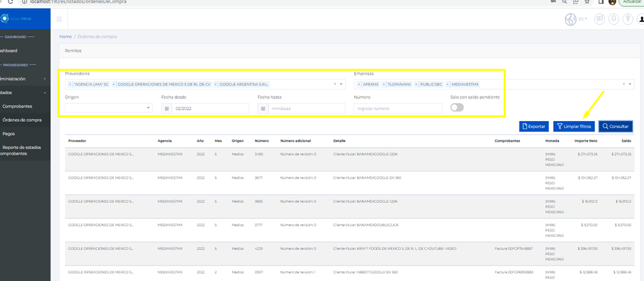Open the Empresas dropdown arrow
644x281 pixels.
(x=630, y=84)
